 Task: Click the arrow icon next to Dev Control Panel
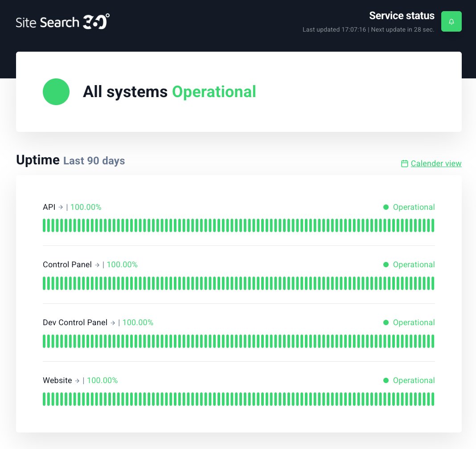point(113,323)
